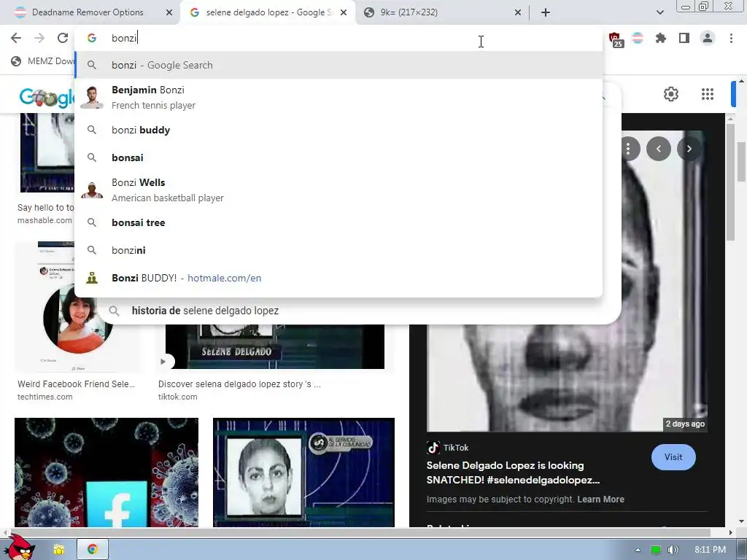The image size is (747, 560).
Task: Open the Google settings gear
Action: [x=671, y=94]
